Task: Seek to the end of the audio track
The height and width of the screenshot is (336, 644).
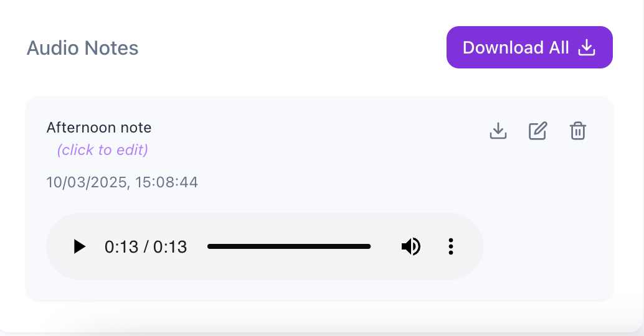Action: [369, 246]
